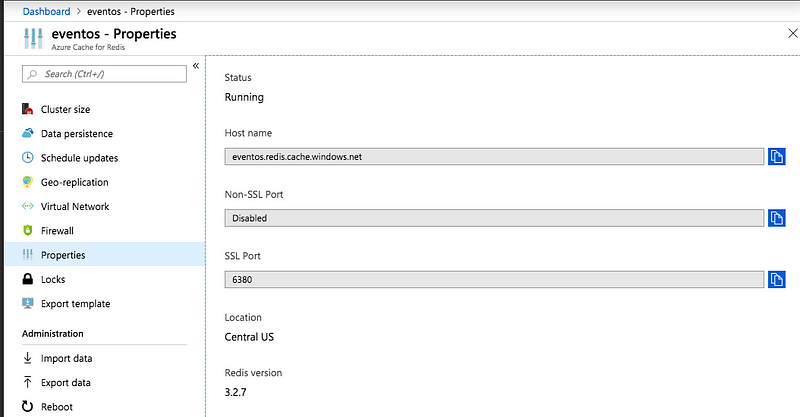Select Properties menu item
Image resolution: width=800 pixels, height=417 pixels.
pyautogui.click(x=105, y=255)
